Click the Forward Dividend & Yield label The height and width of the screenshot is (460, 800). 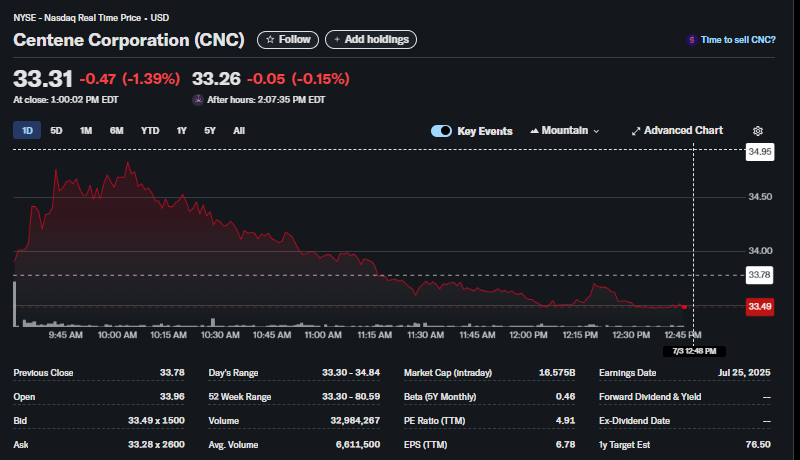(x=650, y=397)
